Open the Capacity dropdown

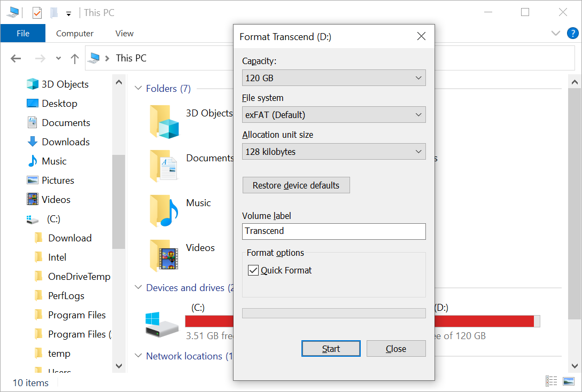click(x=333, y=77)
